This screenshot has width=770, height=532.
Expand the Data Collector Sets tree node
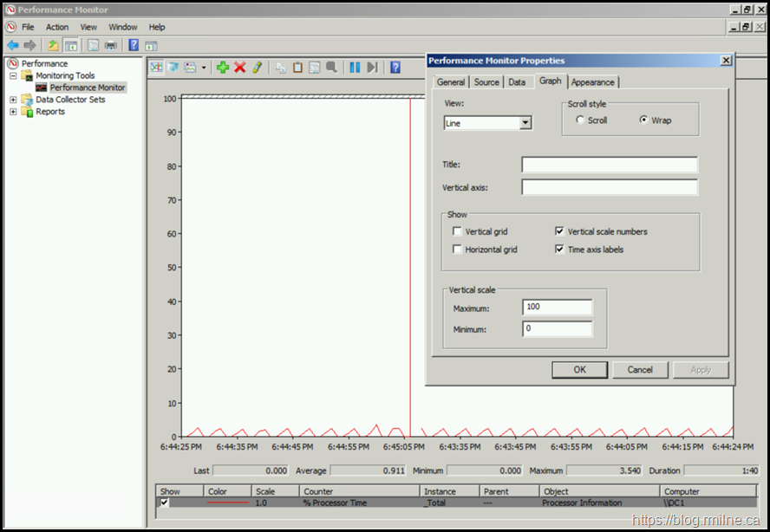(13, 100)
